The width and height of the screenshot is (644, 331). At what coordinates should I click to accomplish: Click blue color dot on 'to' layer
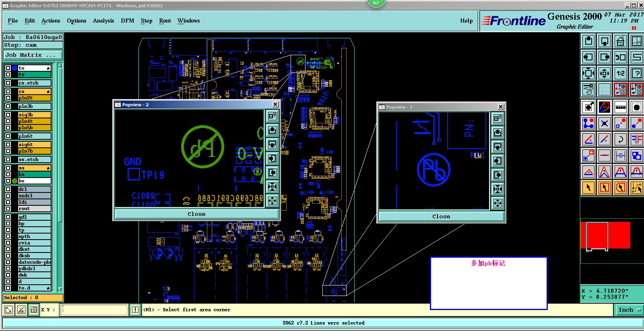click(x=15, y=68)
